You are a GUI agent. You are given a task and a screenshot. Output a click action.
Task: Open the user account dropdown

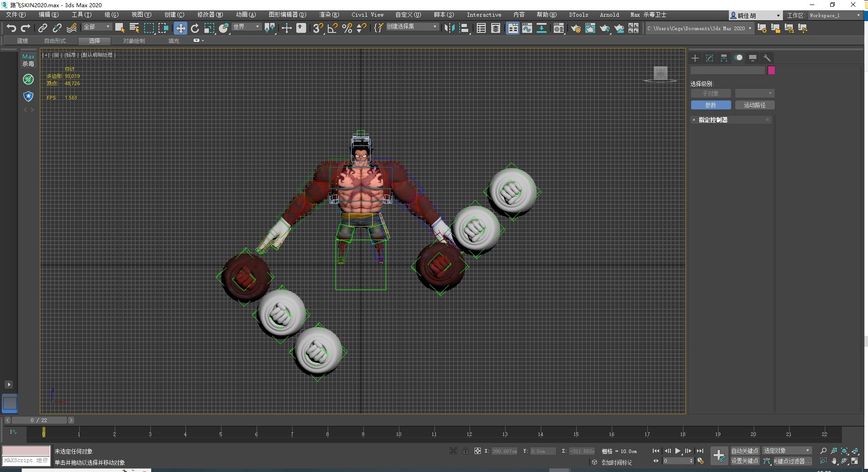755,15
